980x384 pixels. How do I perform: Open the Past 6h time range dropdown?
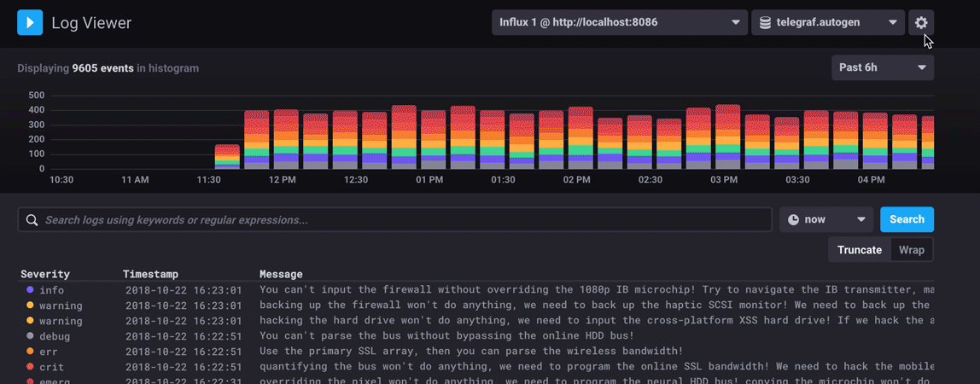click(x=882, y=67)
